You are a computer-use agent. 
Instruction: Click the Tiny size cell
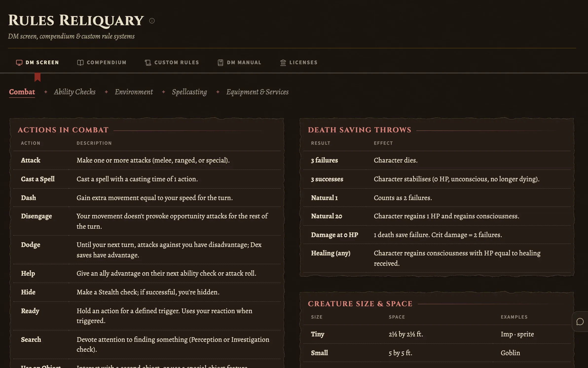point(318,334)
